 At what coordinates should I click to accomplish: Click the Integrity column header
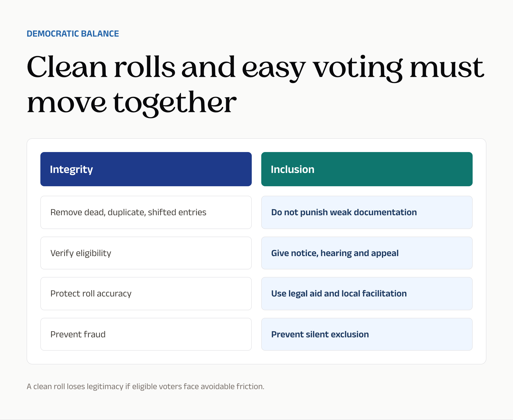(x=146, y=169)
